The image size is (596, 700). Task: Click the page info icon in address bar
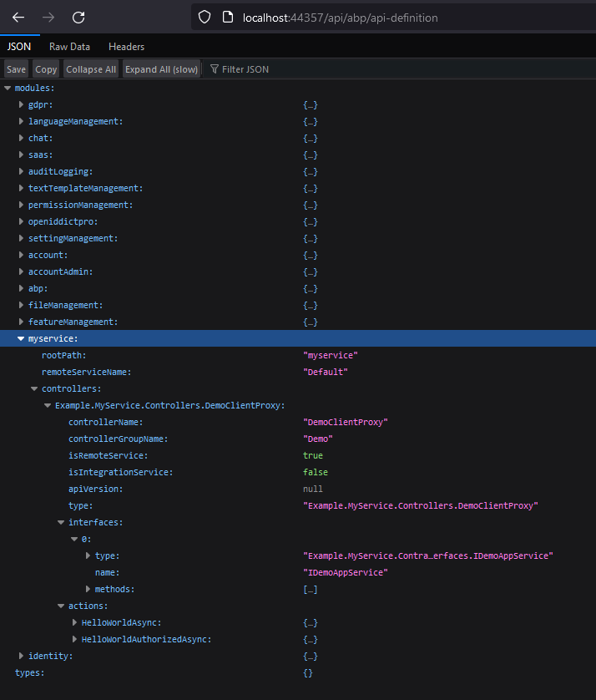227,18
